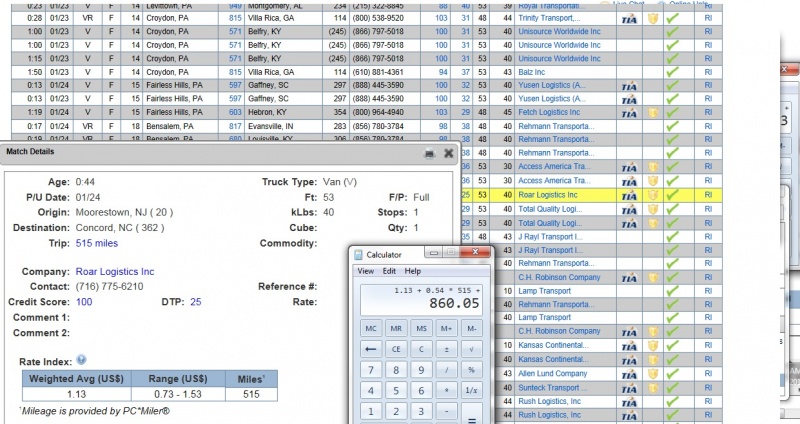
Task: Click green checkmark in Balz Inc row
Action: pos(672,72)
